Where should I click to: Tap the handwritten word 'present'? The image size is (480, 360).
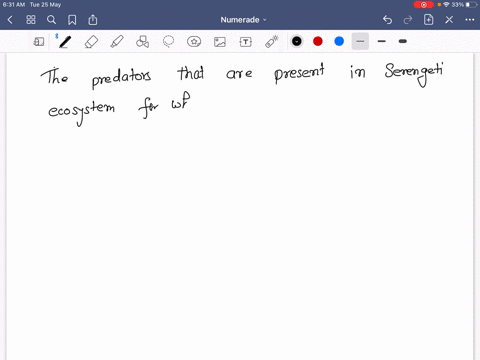[x=299, y=74]
